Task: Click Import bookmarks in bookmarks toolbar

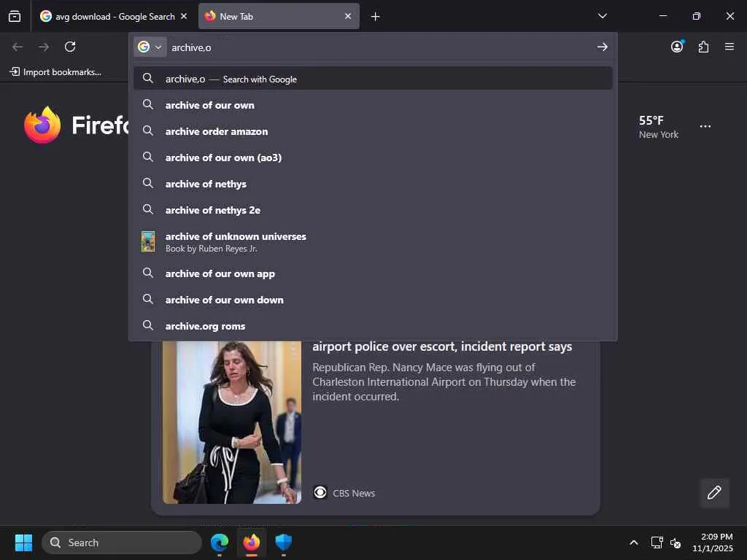Action: (55, 72)
